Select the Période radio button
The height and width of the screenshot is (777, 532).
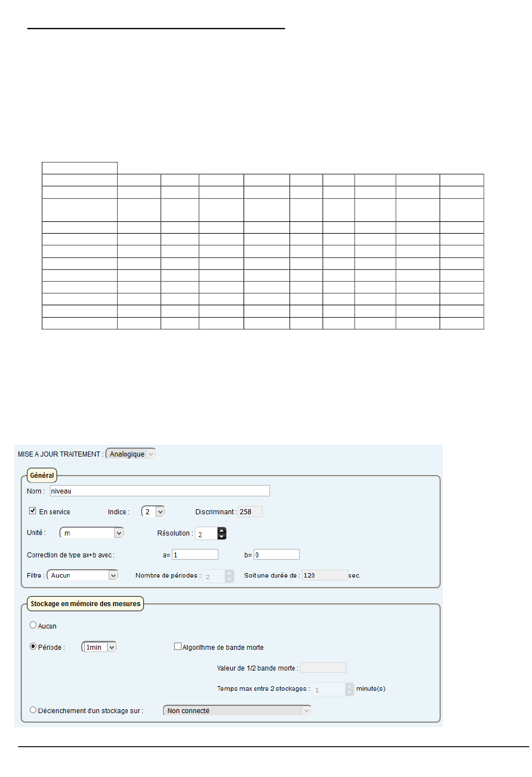click(x=33, y=646)
